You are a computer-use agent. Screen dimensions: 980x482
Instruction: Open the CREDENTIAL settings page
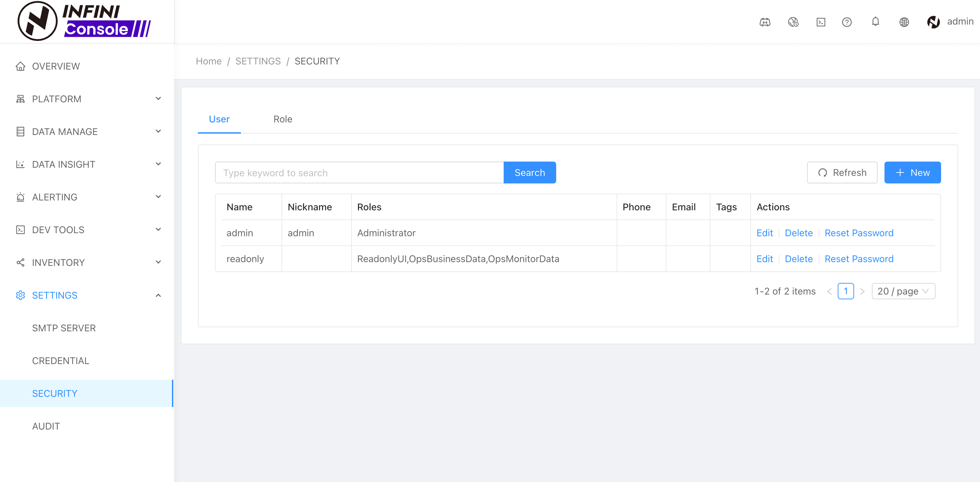60,361
